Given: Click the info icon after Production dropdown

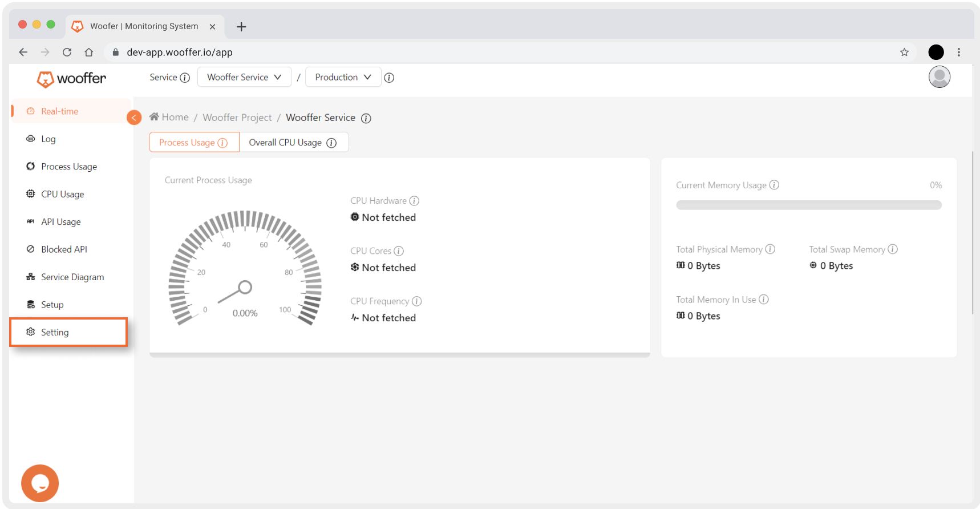Looking at the screenshot, I should [x=389, y=78].
